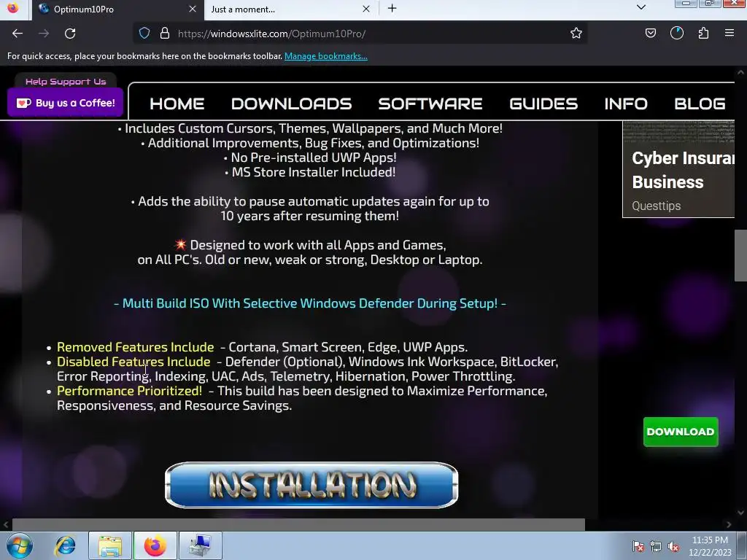Click 'MS Store Installer Included!' line
This screenshot has height=560, width=747.
click(x=310, y=172)
